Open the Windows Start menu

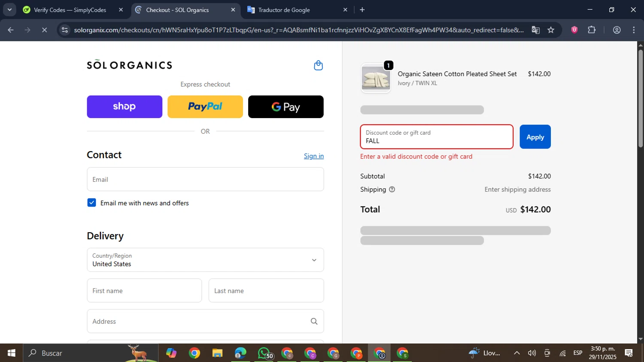(12, 353)
